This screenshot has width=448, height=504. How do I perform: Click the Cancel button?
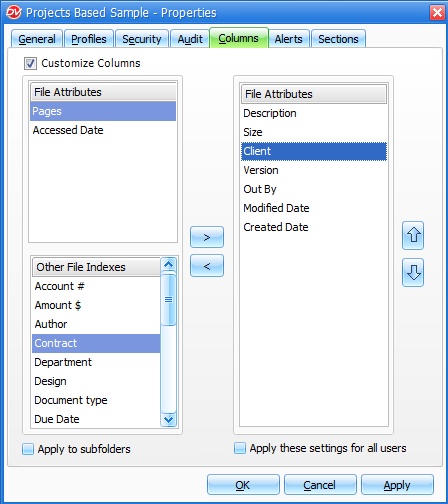click(320, 485)
